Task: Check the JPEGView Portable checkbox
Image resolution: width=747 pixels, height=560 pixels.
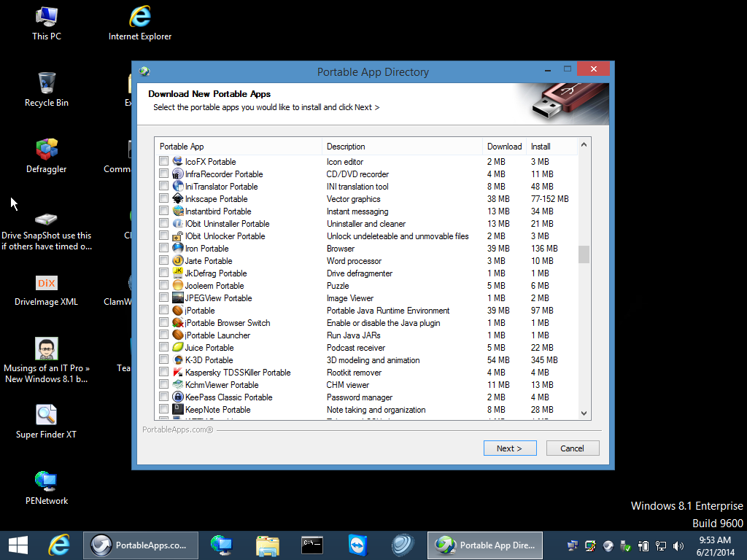Action: [164, 297]
